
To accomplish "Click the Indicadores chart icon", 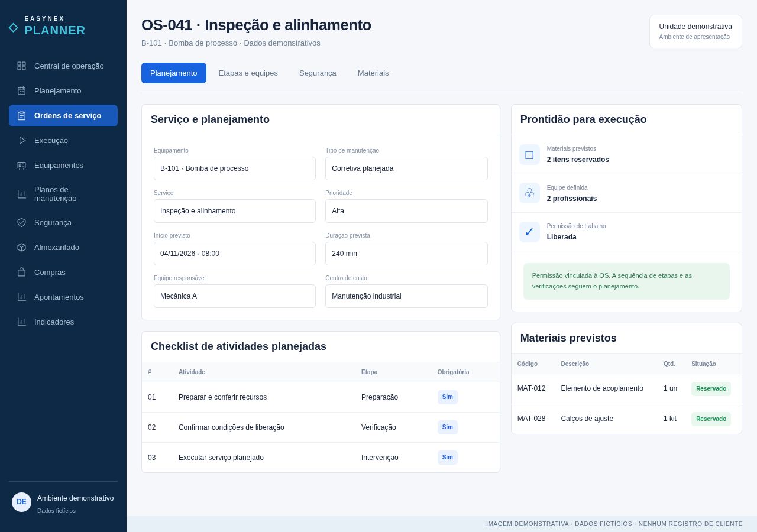I will [x=21, y=322].
